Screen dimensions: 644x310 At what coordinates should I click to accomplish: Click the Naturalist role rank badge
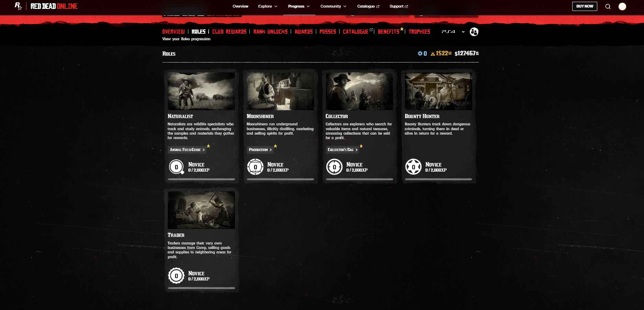tap(176, 167)
